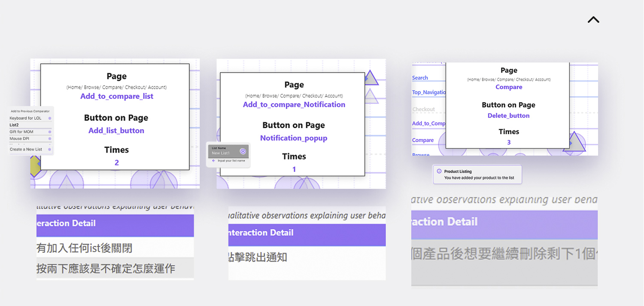The image size is (644, 306).
Task: Click the New List1 list name field
Action: pos(222,153)
